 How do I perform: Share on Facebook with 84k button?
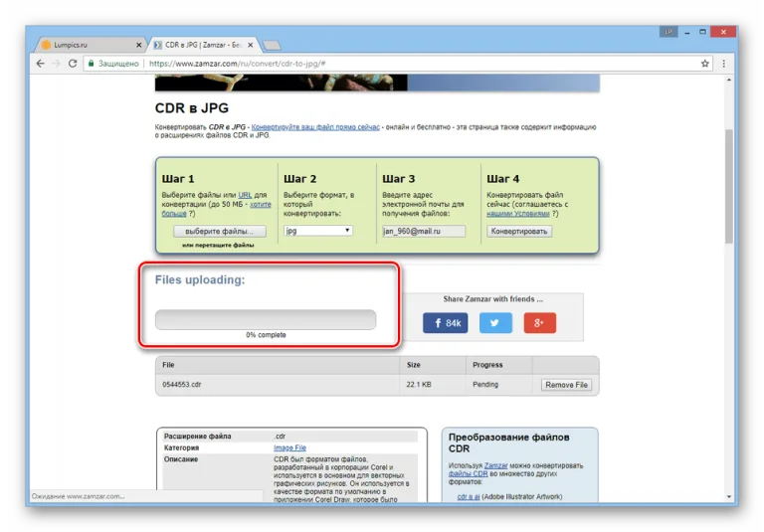(x=445, y=323)
